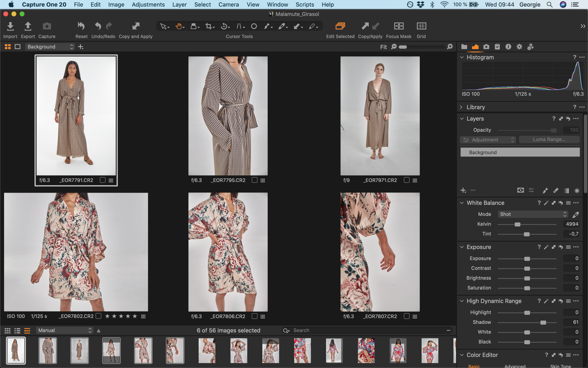
Task: Adjust the Exposure slider handle
Action: coord(527,259)
